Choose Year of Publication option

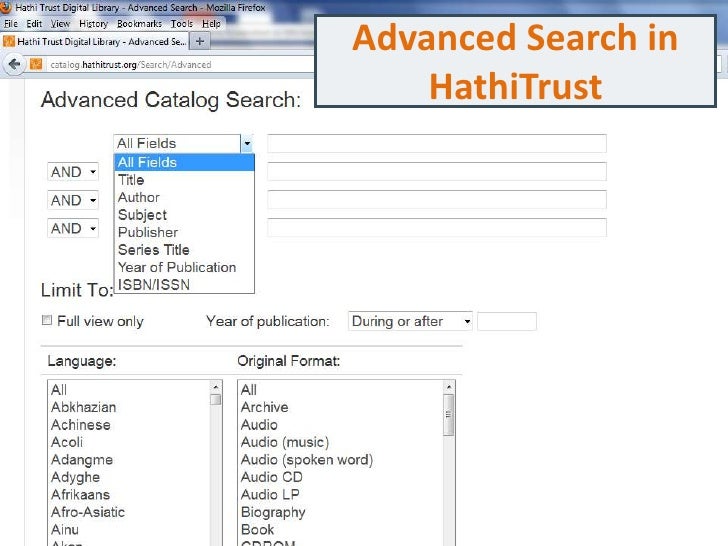pos(184,267)
